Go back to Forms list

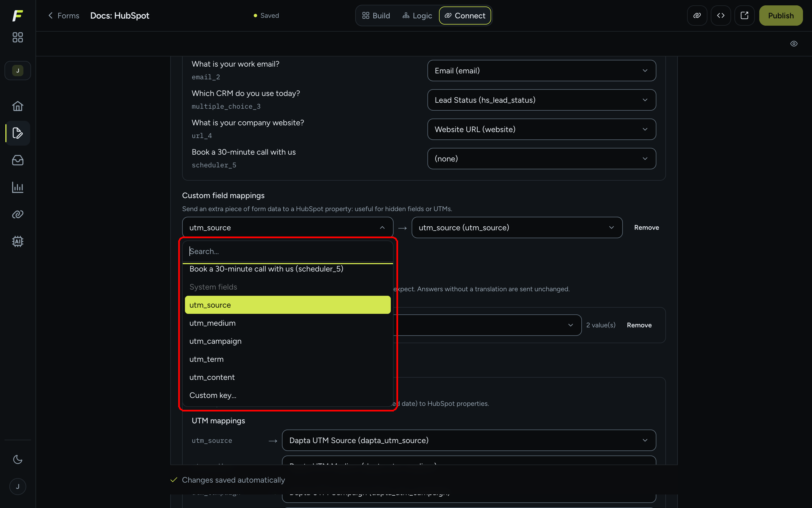(64, 16)
